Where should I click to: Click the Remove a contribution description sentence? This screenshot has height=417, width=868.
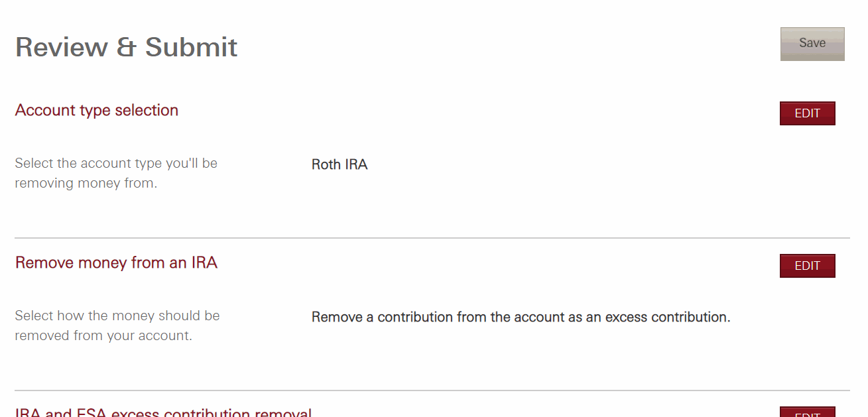pos(521,316)
